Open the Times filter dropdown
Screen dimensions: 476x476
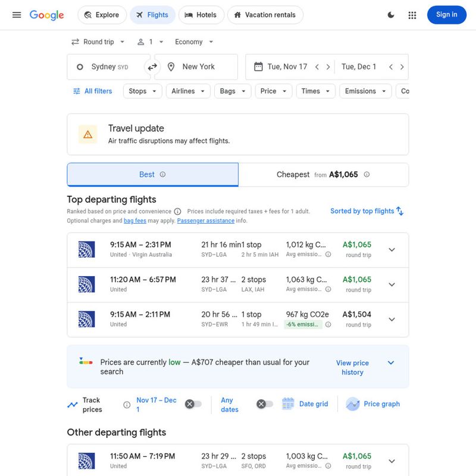coord(316,91)
